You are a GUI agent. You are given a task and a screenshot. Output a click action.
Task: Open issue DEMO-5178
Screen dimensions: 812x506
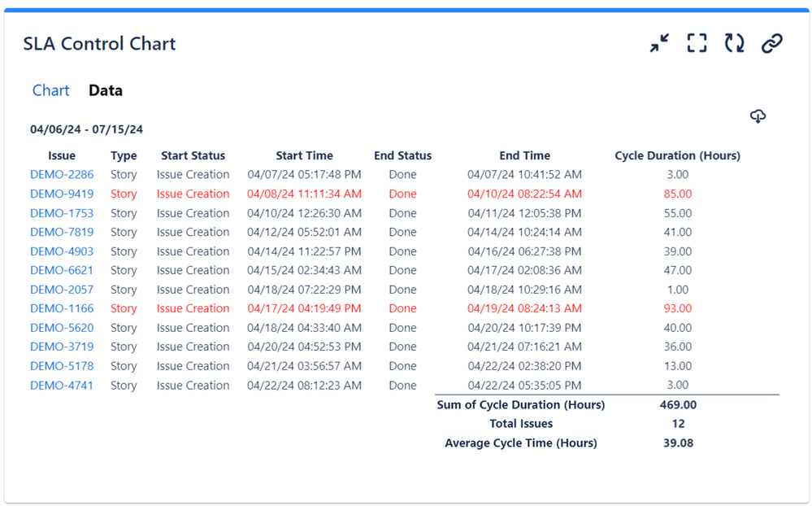tap(62, 366)
